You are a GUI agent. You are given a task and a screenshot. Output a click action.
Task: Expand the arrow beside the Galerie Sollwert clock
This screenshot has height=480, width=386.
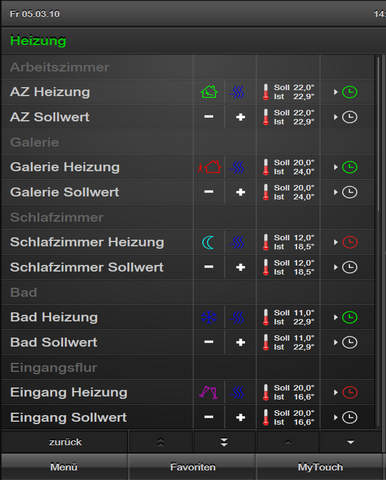(336, 192)
